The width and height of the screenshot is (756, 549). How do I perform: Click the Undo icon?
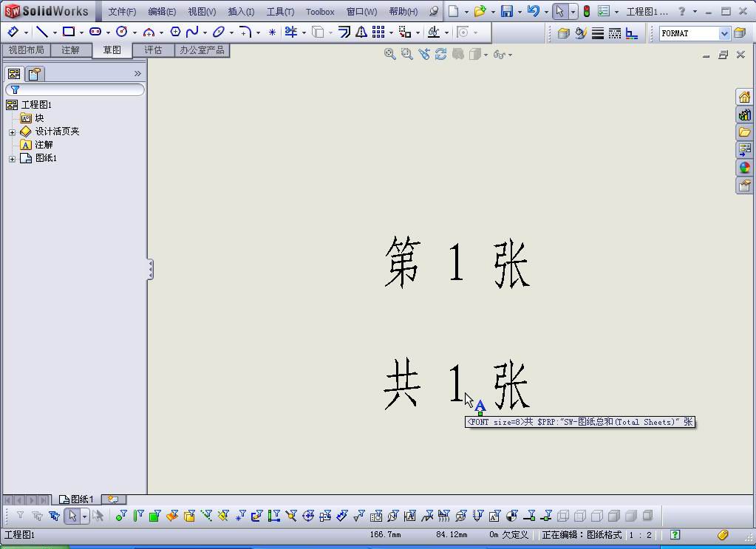(534, 11)
